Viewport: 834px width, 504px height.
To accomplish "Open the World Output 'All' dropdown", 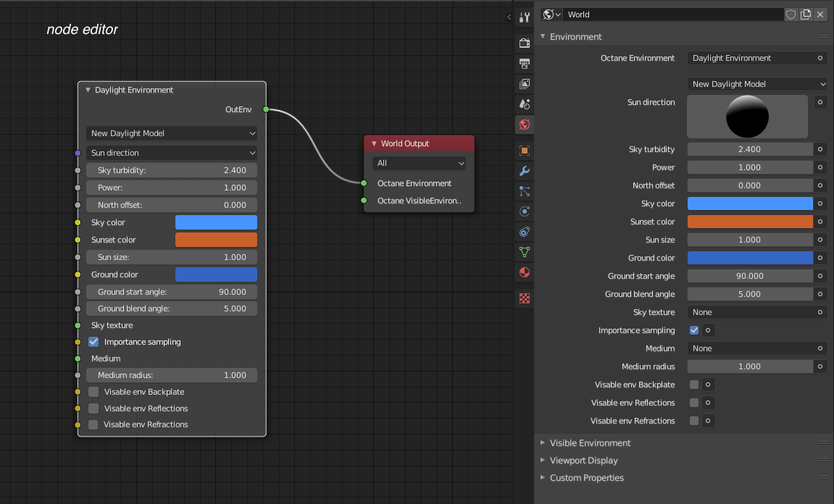I will pos(419,163).
